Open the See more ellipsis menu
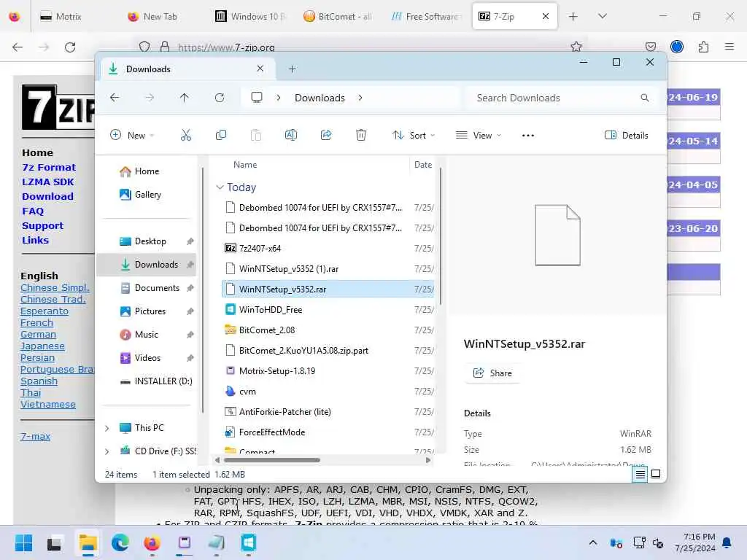Viewport: 747px width, 560px height. point(528,135)
